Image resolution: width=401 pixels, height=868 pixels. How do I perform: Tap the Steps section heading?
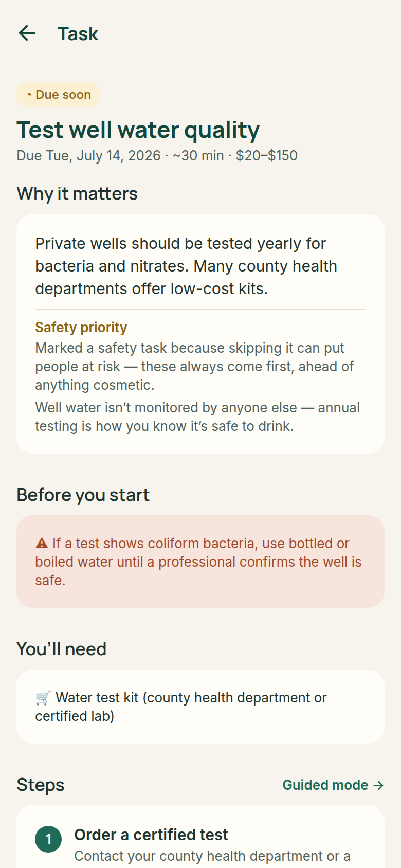pyautogui.click(x=41, y=785)
